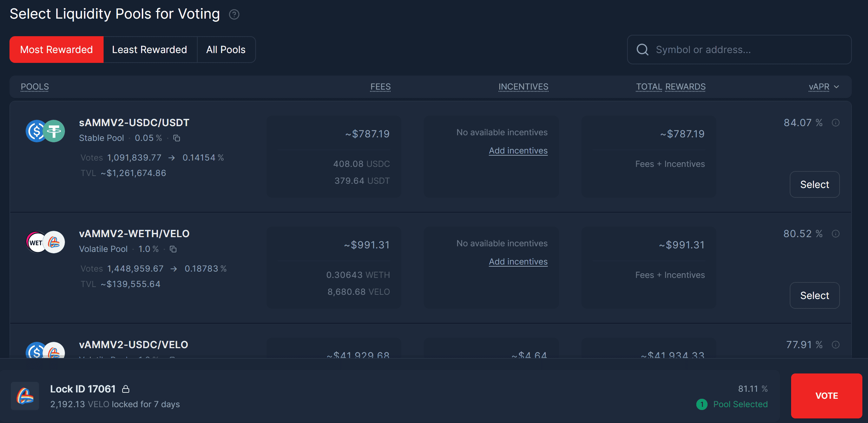Click the INCENTIVES column header

click(x=523, y=87)
